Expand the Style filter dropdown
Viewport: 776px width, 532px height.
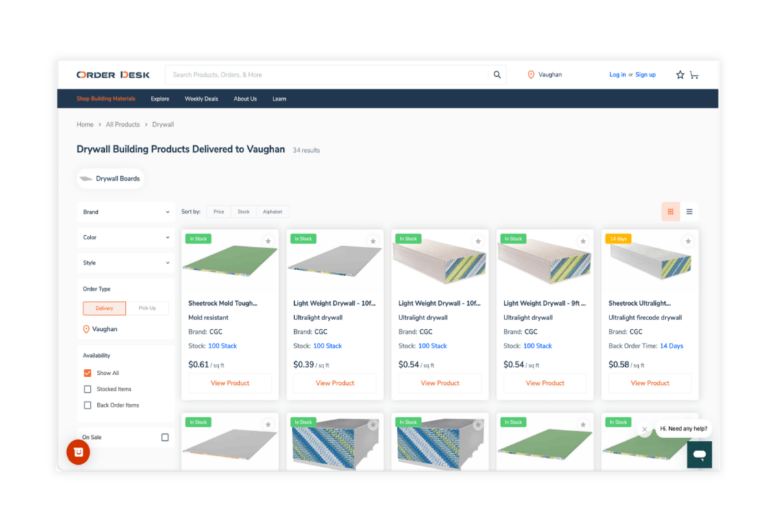(x=125, y=263)
